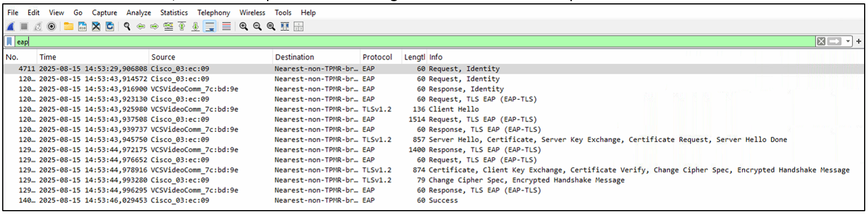Click inside the eap display filter field
This screenshot has width=868, height=214.
(413, 42)
